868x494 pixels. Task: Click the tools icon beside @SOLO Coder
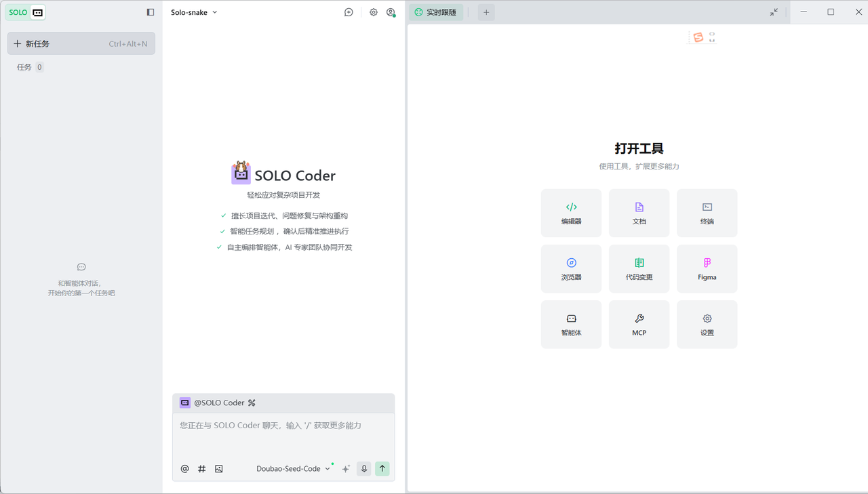pos(252,403)
